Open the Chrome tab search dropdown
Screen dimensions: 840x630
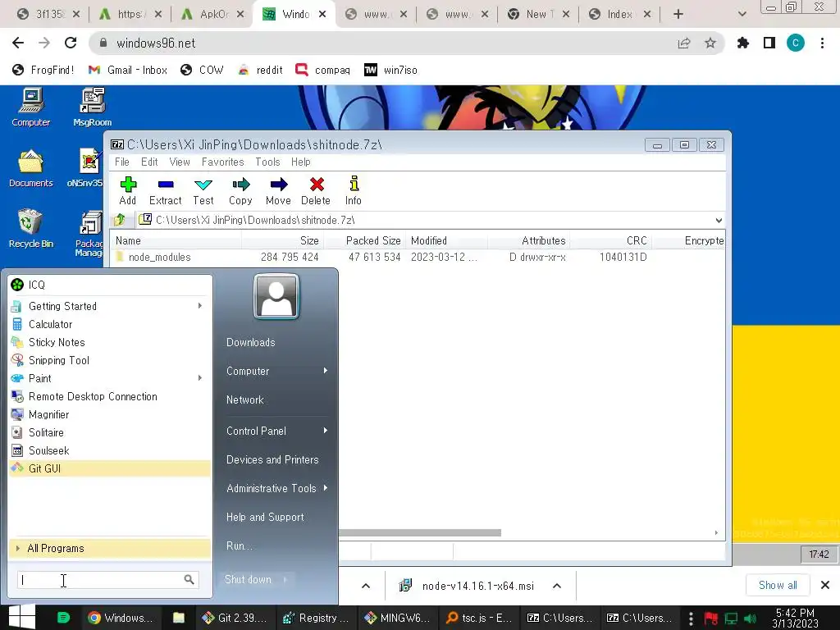[742, 14]
